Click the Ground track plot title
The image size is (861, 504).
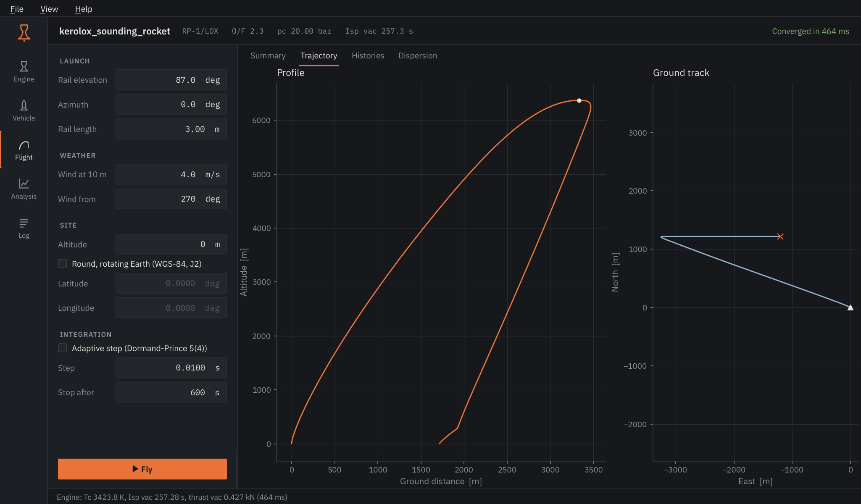(x=681, y=73)
